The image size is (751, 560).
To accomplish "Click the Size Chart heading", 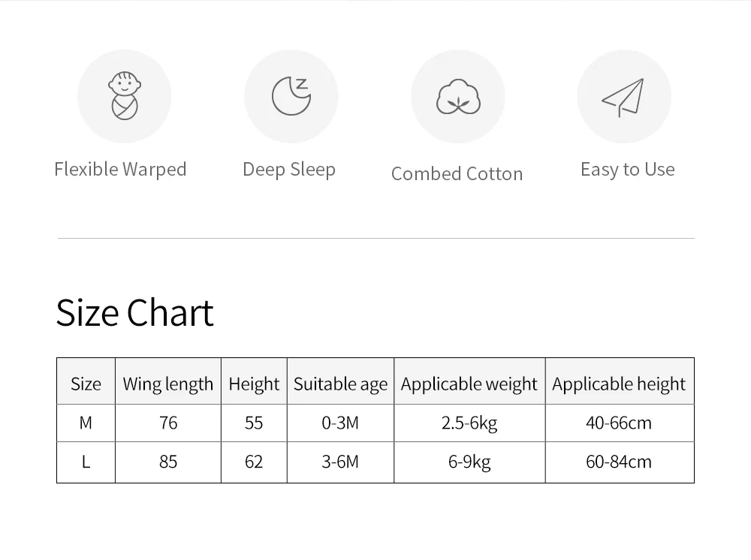I will click(x=134, y=312).
